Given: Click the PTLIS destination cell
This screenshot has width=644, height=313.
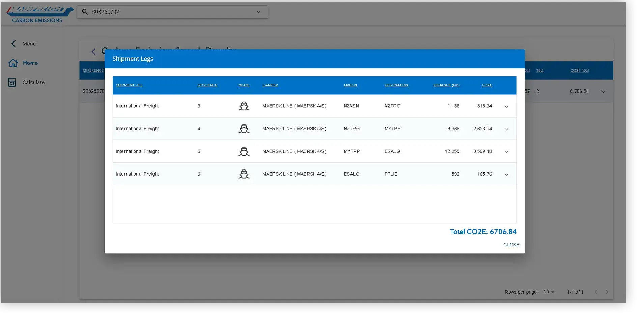Looking at the screenshot, I should 391,174.
